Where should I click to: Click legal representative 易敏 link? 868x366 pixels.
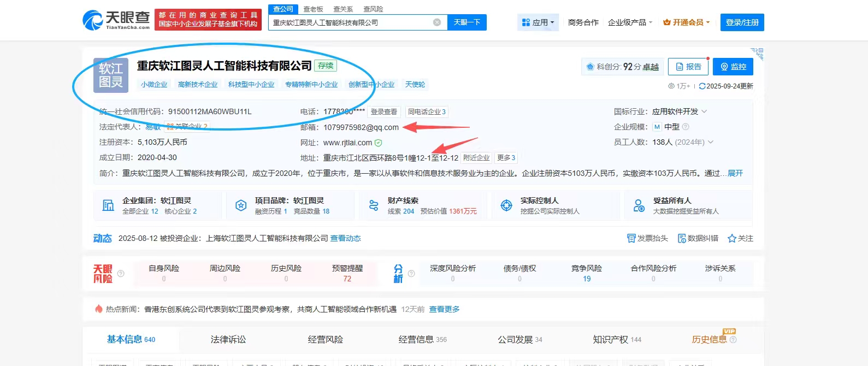coord(153,127)
